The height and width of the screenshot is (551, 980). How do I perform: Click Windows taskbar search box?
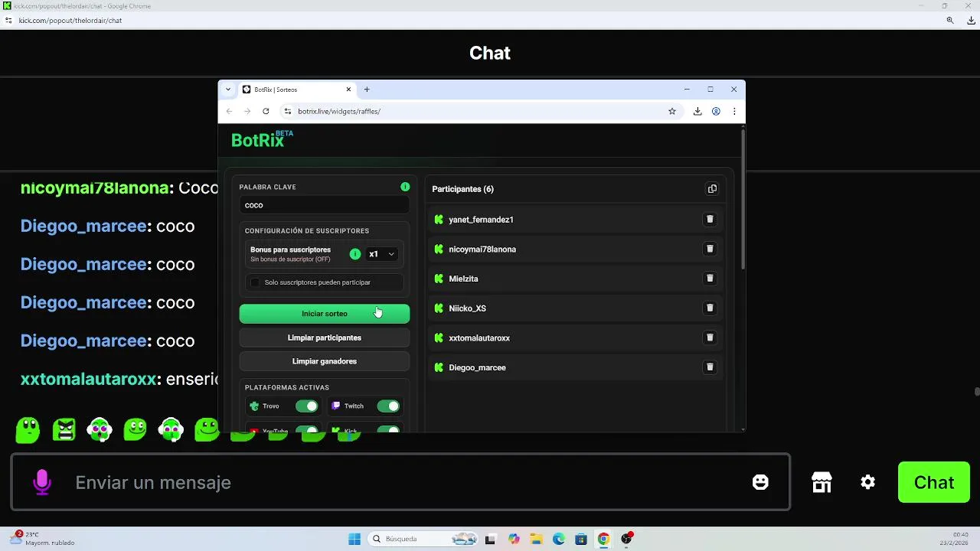425,539
